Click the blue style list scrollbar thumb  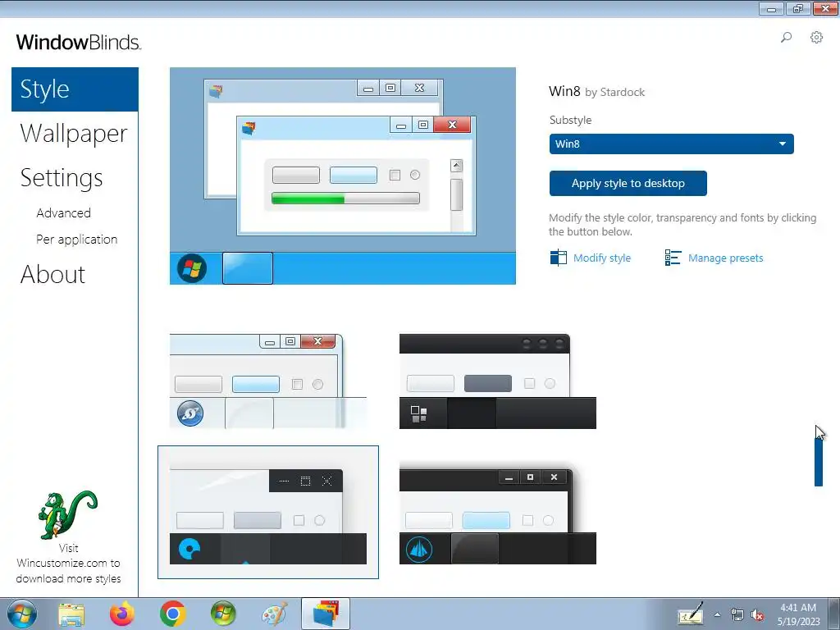click(818, 461)
